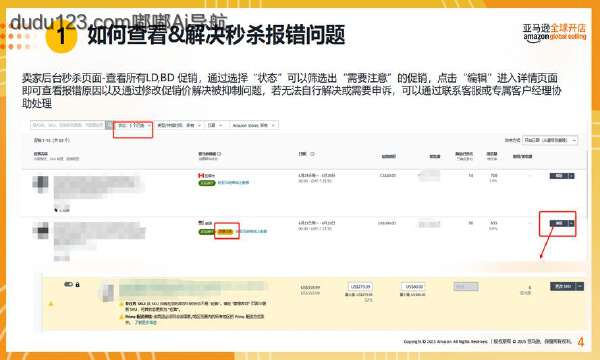The width and height of the screenshot is (600, 360).
Task: Click the lock icon in the SKU row
Action: click(78, 285)
